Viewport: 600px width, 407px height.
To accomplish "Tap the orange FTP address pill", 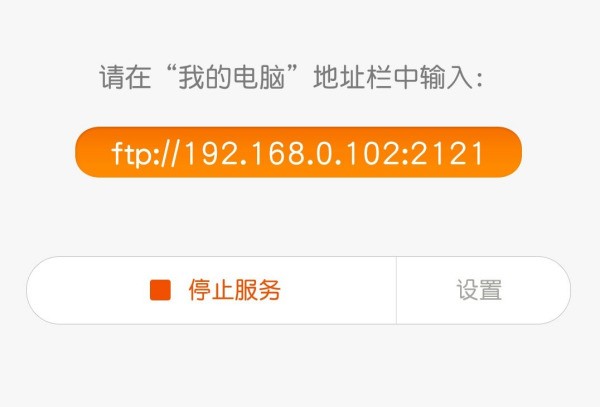I will [298, 152].
